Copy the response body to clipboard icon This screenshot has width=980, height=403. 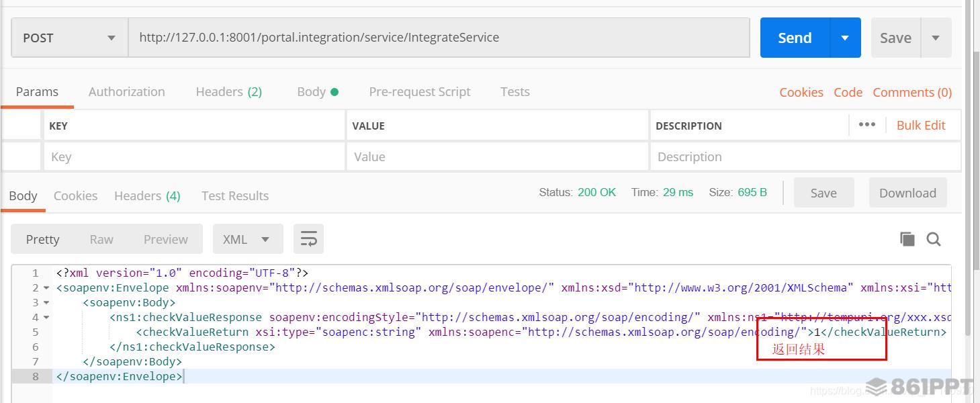point(907,239)
